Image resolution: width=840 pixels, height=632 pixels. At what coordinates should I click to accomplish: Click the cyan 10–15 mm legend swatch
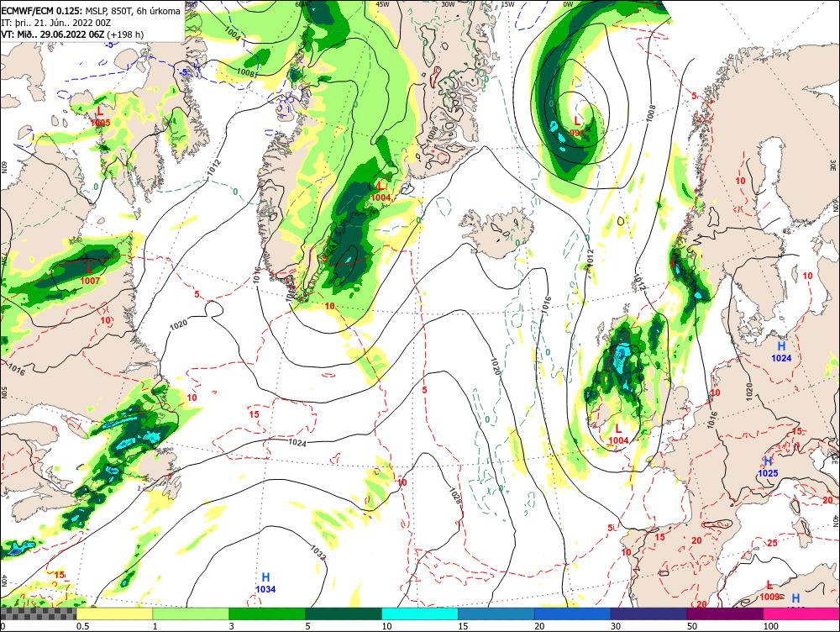tap(420, 614)
